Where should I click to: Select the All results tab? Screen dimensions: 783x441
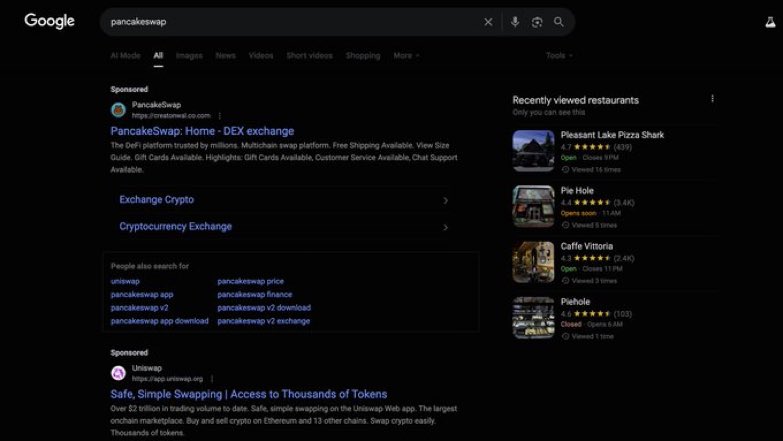[158, 55]
